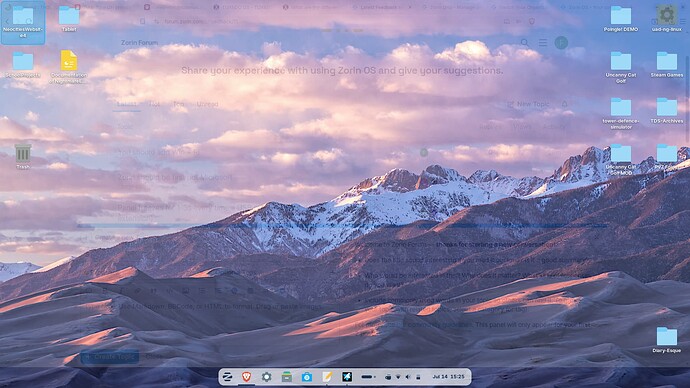Click the faded forum search magnifier icon
The image size is (690, 388).
click(525, 43)
